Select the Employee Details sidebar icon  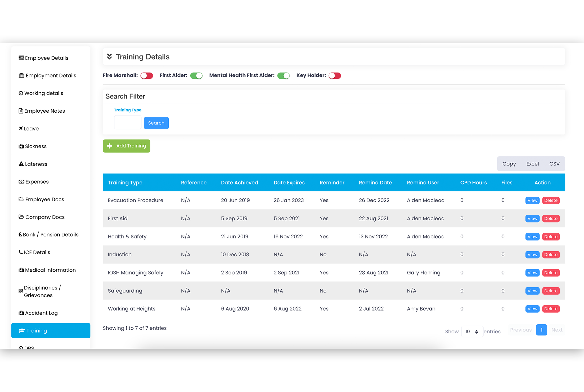(21, 58)
